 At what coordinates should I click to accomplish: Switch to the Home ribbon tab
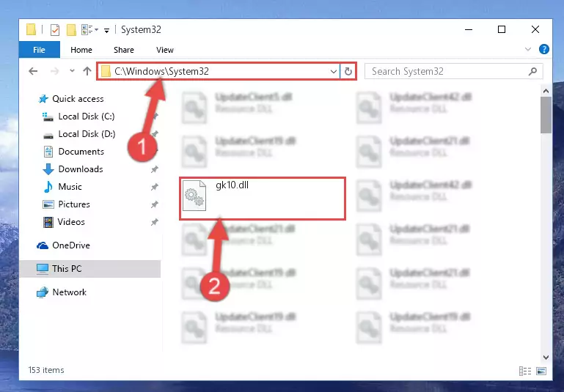81,50
